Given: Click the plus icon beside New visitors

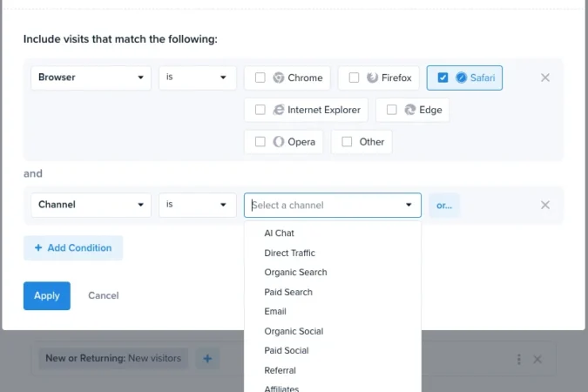Looking at the screenshot, I should point(207,359).
